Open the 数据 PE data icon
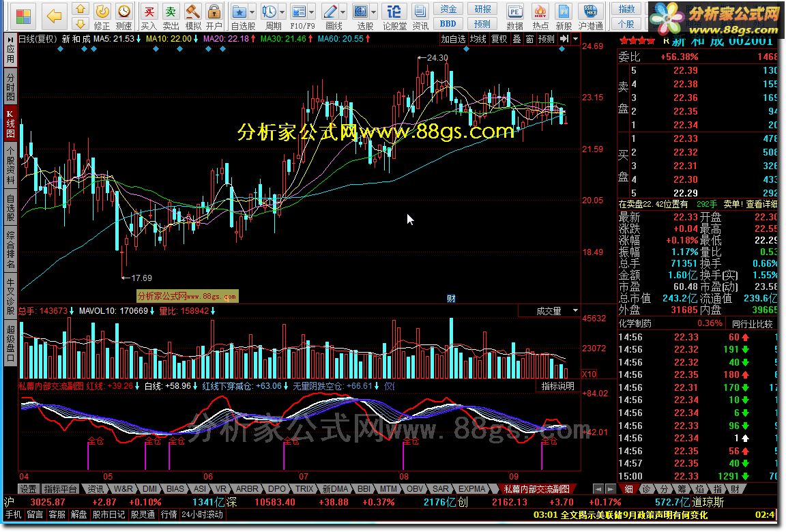This screenshot has height=532, width=786. 514,12
